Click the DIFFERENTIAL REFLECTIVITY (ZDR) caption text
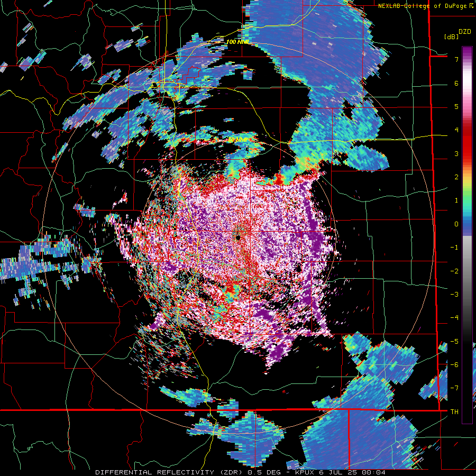Viewport: 476px width, 476px height. pyautogui.click(x=170, y=472)
